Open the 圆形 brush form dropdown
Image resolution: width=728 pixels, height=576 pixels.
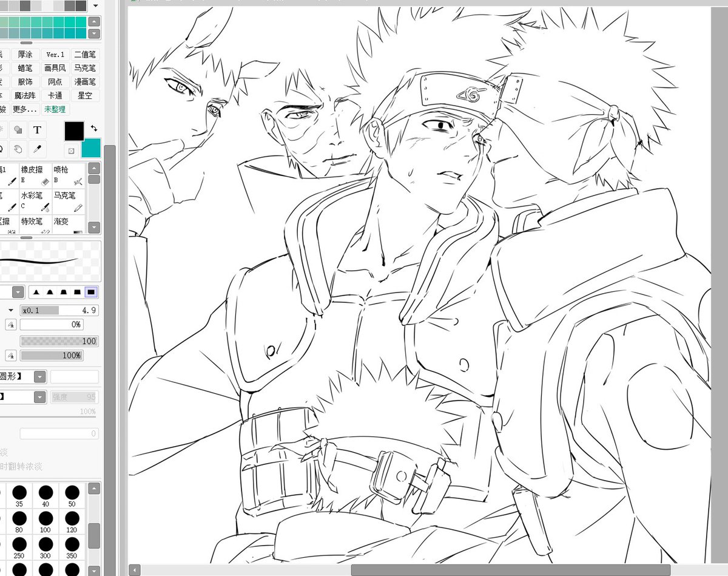[x=39, y=377]
